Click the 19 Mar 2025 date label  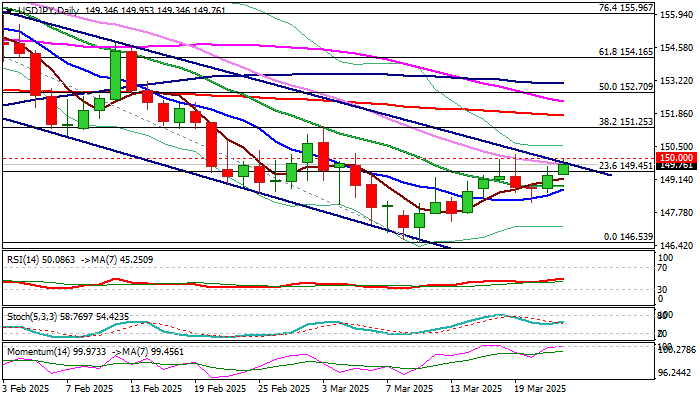point(540,388)
